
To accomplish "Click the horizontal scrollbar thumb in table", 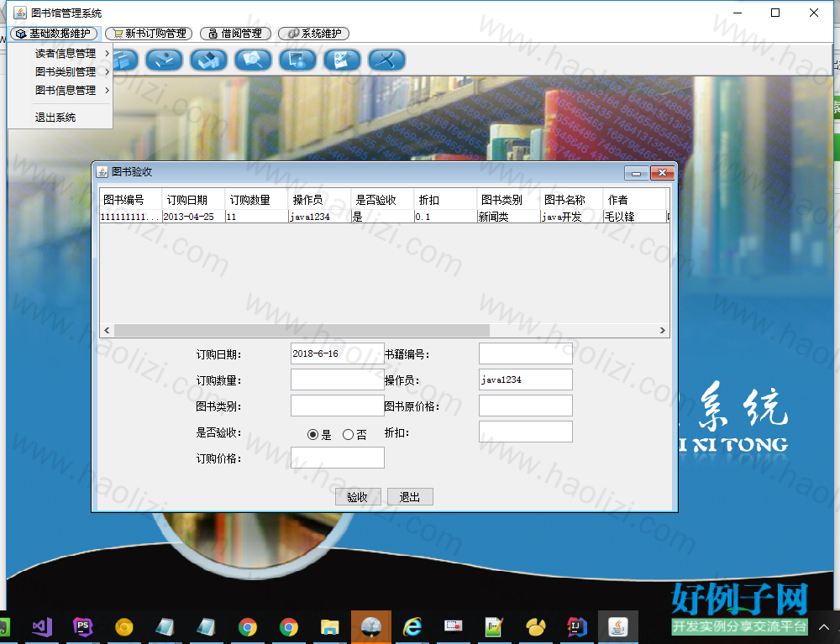I will [x=302, y=330].
